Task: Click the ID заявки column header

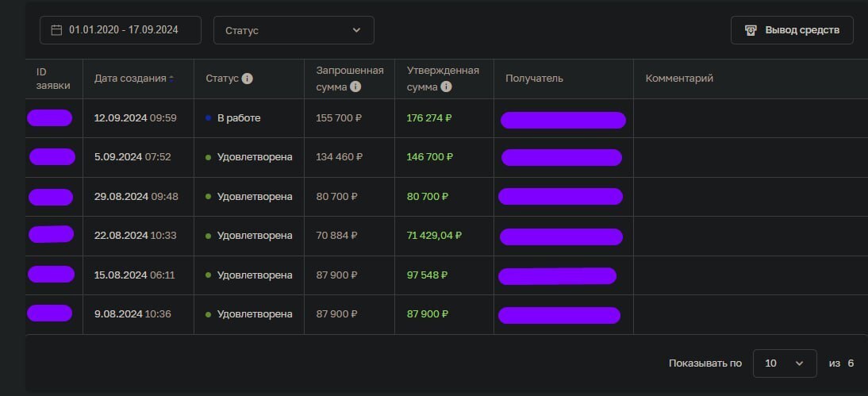Action: (54, 79)
